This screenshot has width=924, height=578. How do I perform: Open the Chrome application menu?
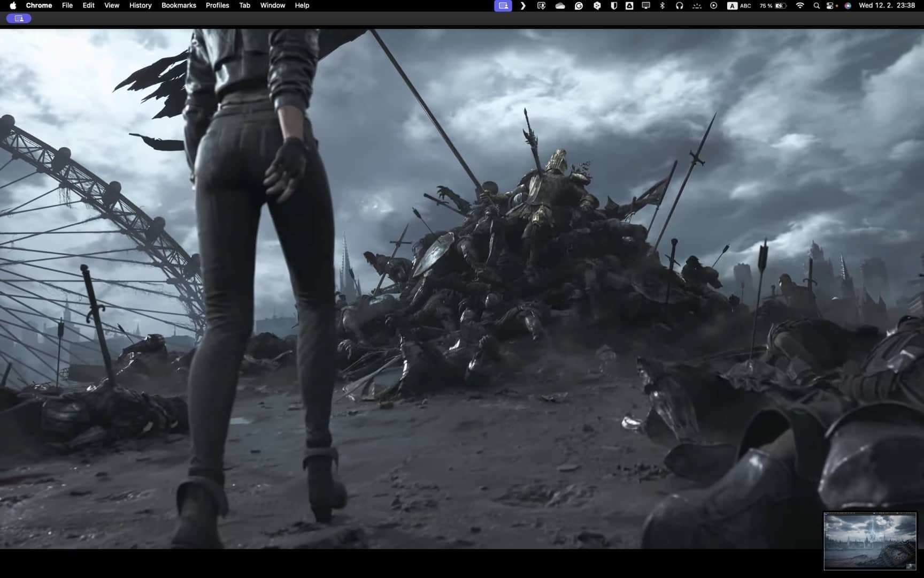39,5
